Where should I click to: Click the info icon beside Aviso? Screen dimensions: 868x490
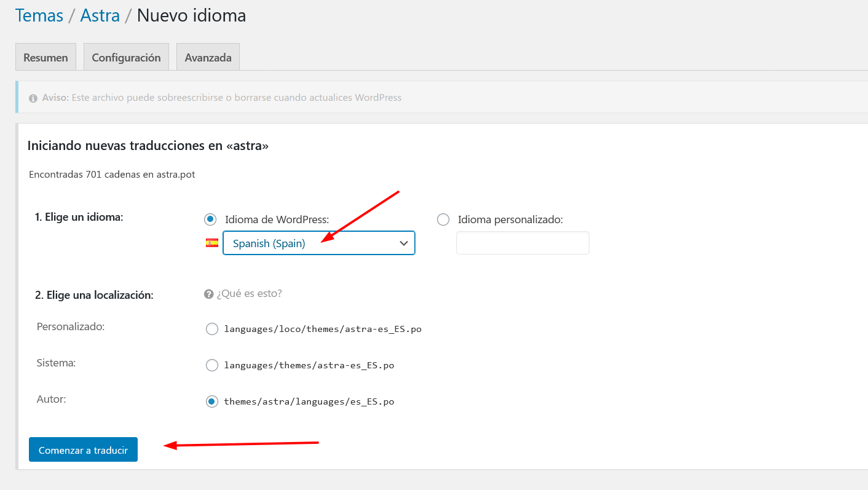click(33, 98)
